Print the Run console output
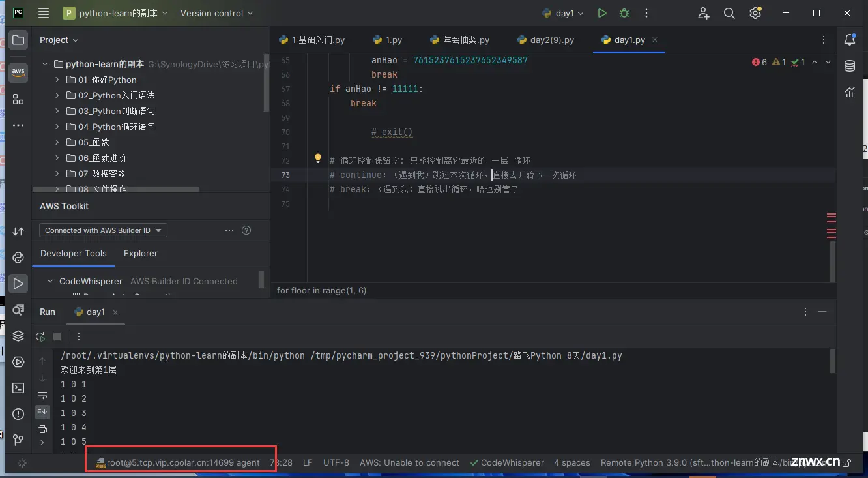Viewport: 868px width, 478px height. point(42,429)
